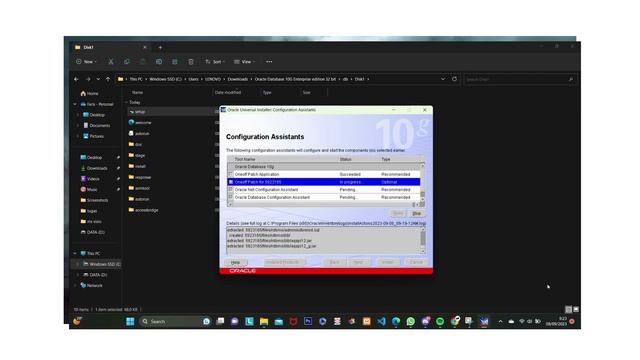Click the Retry button in Oracle installer
Viewport: 640px width, 360px height.
point(398,213)
